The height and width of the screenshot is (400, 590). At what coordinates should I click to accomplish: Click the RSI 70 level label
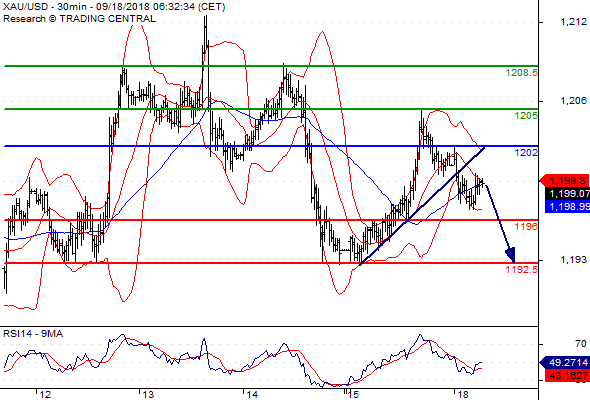coord(581,344)
